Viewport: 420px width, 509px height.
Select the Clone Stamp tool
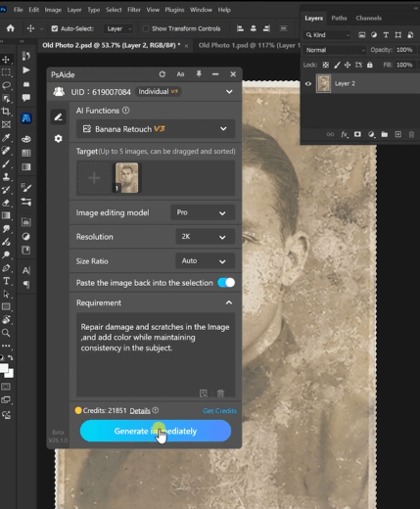point(6,177)
